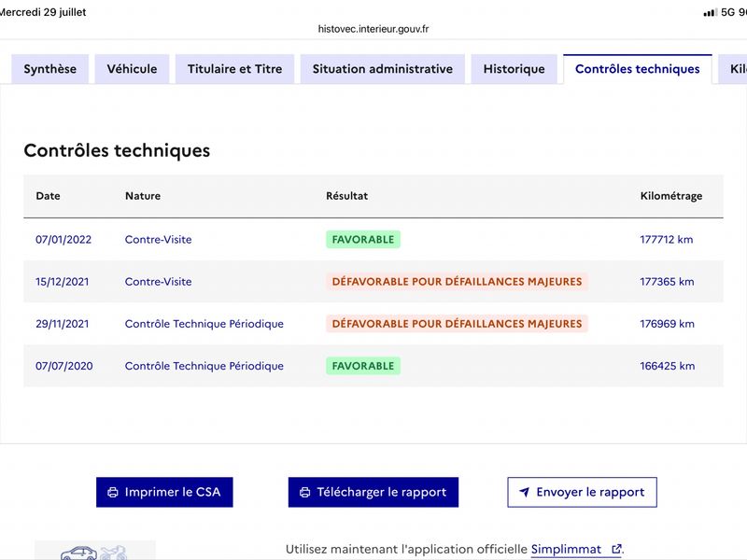747x560 pixels.
Task: Open the Synthèse tab
Action: click(x=50, y=69)
